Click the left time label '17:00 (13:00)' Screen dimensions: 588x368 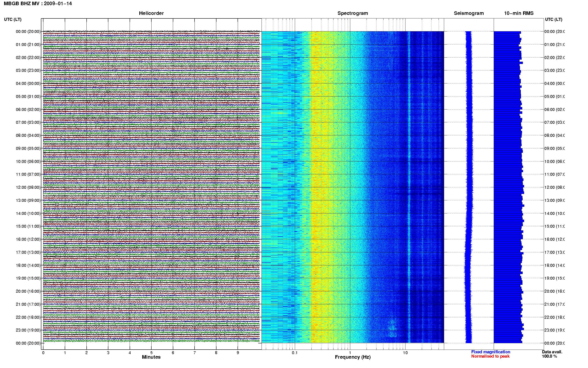(28, 252)
